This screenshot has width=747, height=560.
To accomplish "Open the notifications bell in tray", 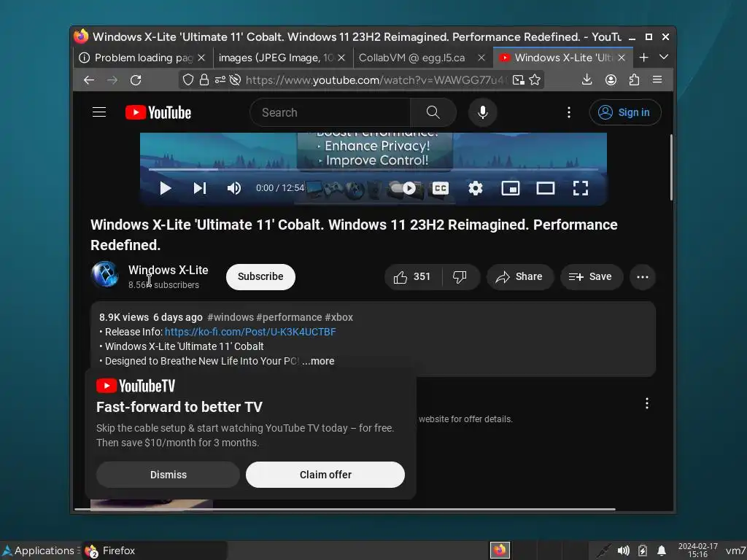I will coord(662,551).
